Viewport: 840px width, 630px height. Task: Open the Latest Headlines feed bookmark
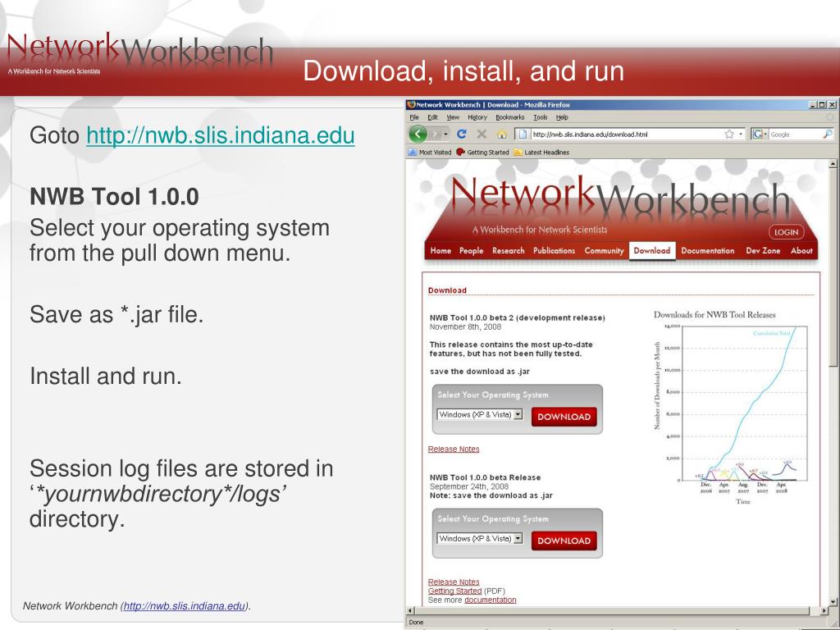tap(541, 152)
